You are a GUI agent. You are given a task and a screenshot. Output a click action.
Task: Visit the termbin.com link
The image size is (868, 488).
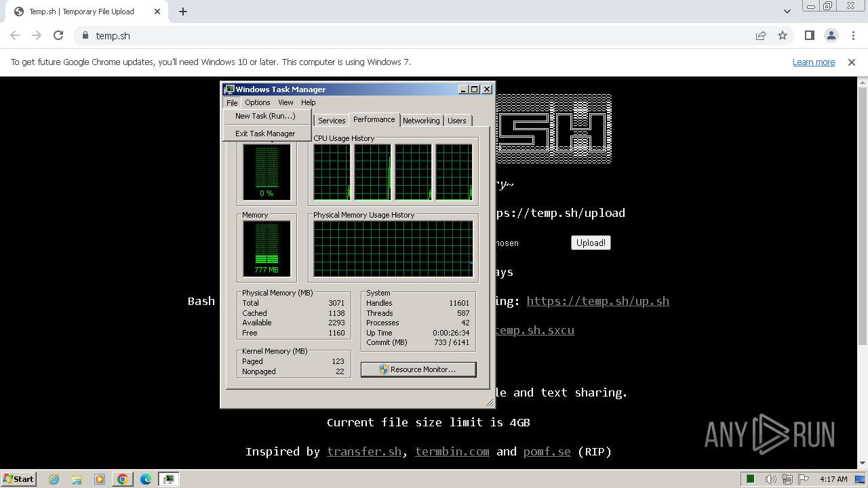(452, 451)
